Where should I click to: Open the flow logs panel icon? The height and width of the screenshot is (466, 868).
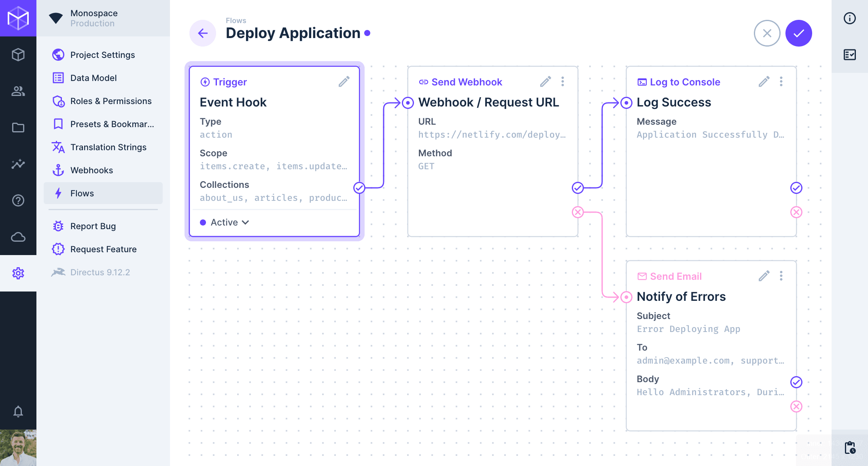click(850, 55)
